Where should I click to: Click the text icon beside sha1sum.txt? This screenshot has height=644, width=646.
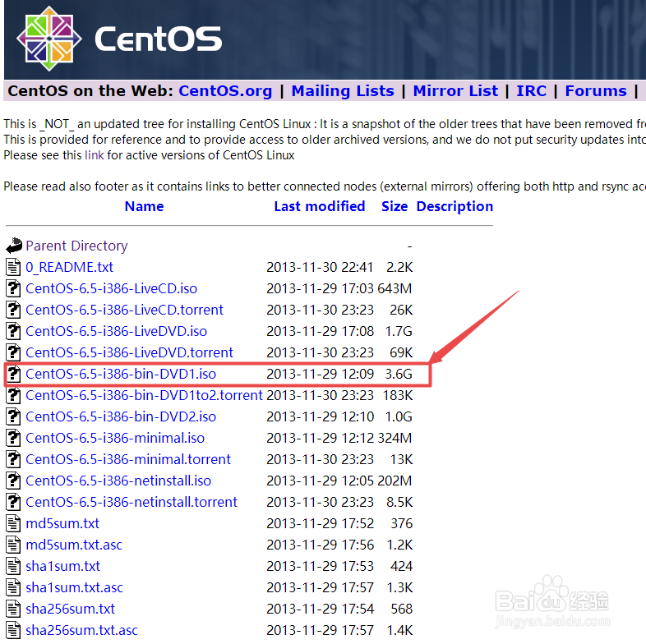[13, 566]
